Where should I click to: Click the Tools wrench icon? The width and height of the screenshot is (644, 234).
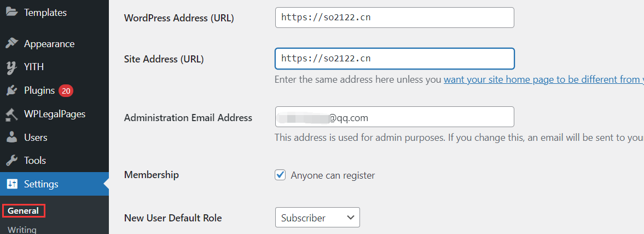click(11, 161)
